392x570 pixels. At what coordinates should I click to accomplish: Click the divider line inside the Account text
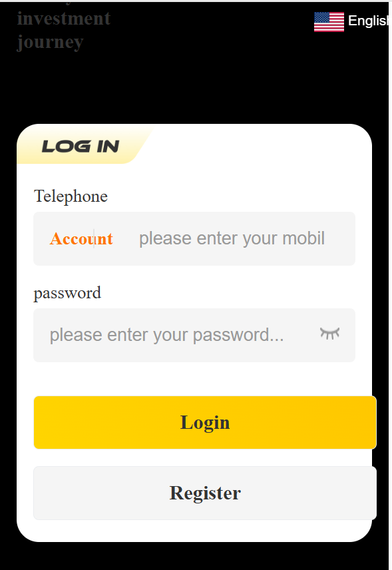[94, 238]
